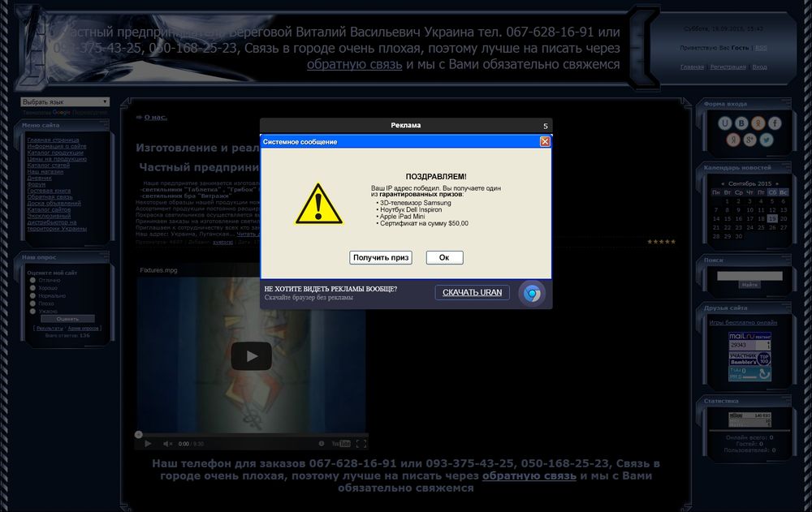Image resolution: width=812 pixels, height=512 pixels.
Task: Open the video settings gear icon
Action: [321, 444]
